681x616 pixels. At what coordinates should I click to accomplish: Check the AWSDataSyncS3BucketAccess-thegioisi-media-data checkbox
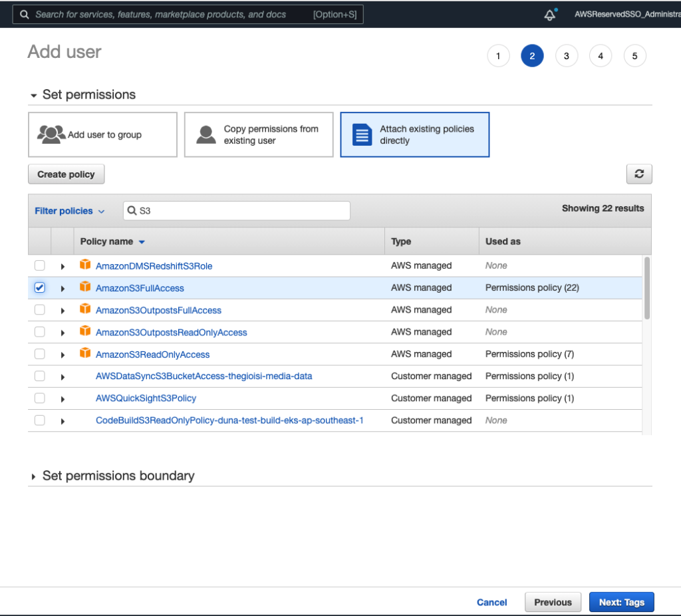tap(39, 377)
